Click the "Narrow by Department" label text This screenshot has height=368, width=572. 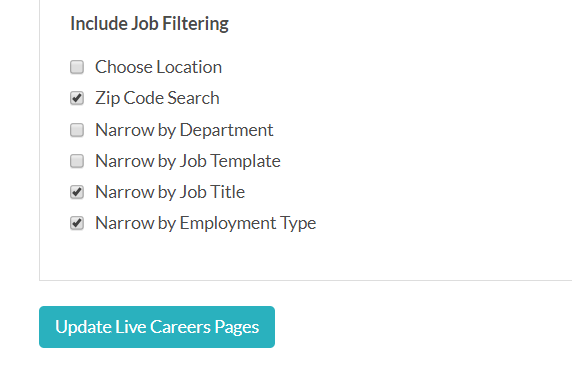(x=184, y=130)
